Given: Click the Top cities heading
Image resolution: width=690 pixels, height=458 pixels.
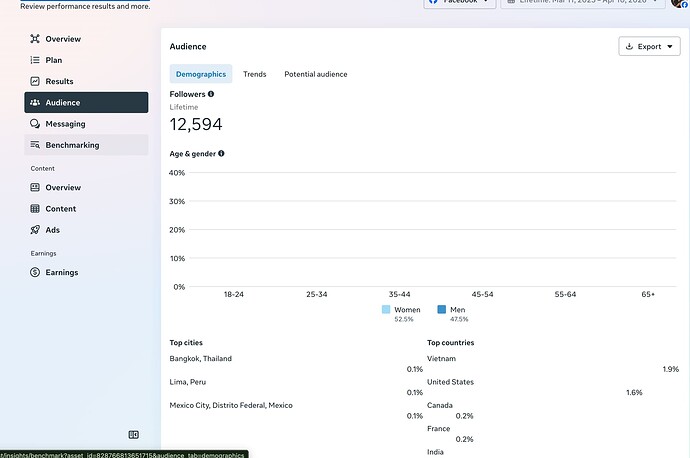Looking at the screenshot, I should (x=186, y=343).
